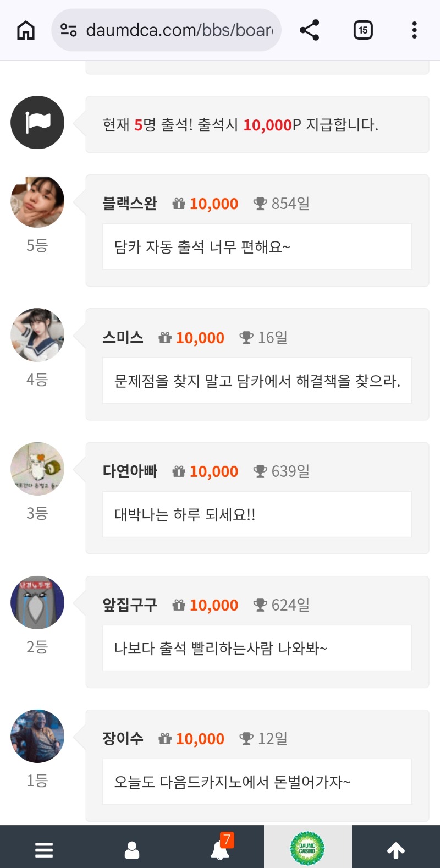This screenshot has height=868, width=440.
Task: Tap the attendance flag icon
Action: (37, 123)
